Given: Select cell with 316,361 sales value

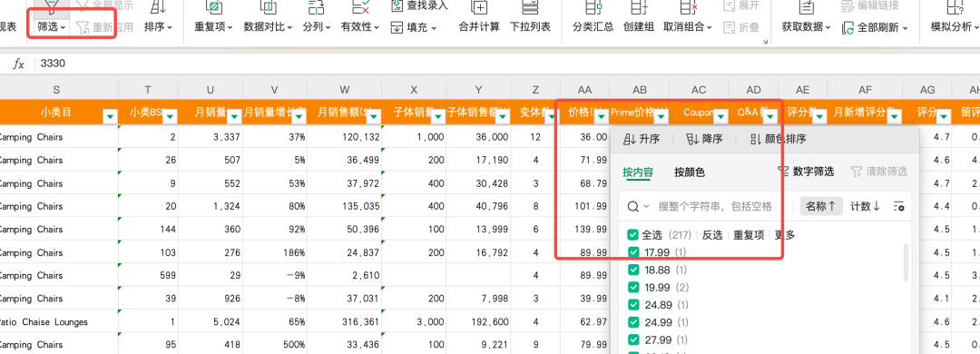Looking at the screenshot, I should 345,322.
